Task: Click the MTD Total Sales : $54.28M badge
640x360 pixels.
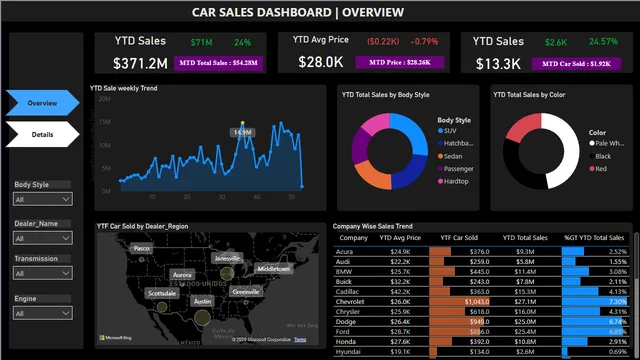Action: (218, 63)
